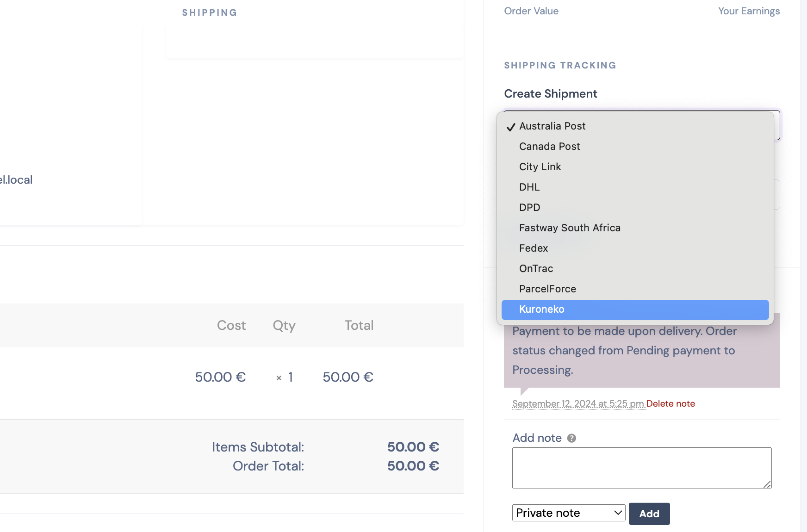
Task: Click the note timestamp September 12, 2024
Action: [578, 403]
